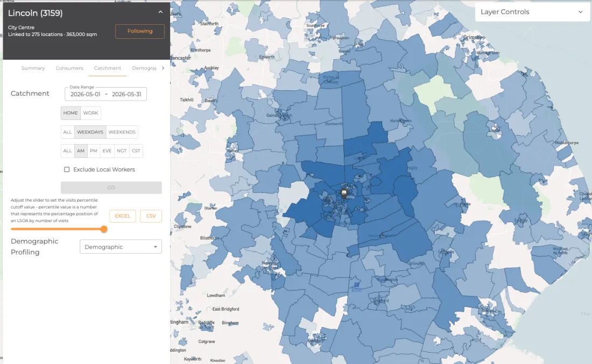This screenshot has width=592, height=364.
Task: Show more tabs with the right arrow
Action: tap(163, 68)
